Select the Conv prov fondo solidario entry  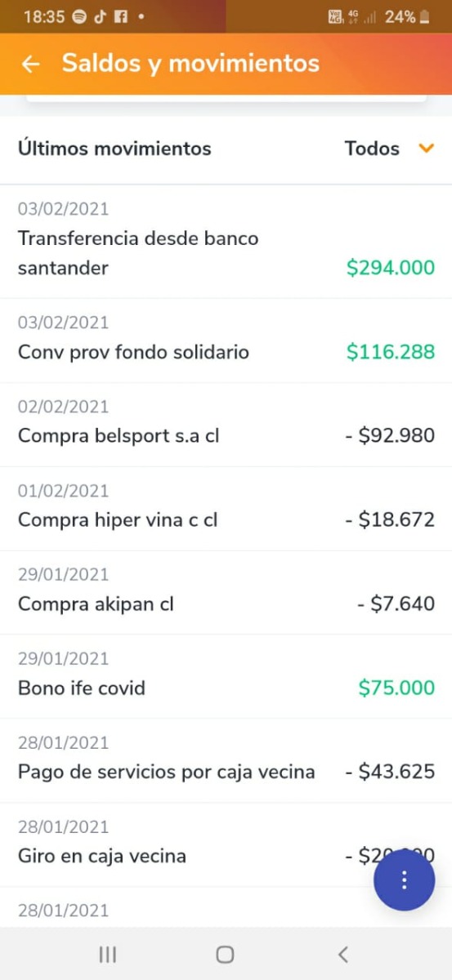pyautogui.click(x=226, y=341)
